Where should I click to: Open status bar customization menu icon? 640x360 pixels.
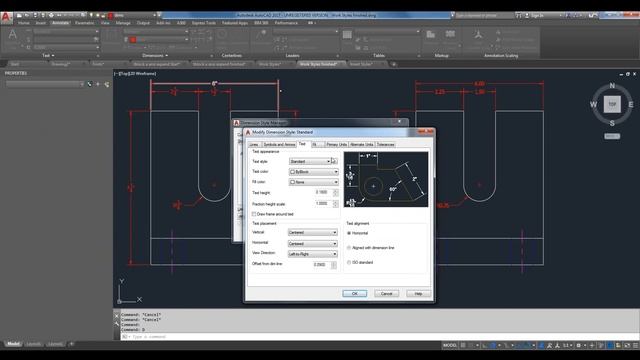pyautogui.click(x=635, y=345)
